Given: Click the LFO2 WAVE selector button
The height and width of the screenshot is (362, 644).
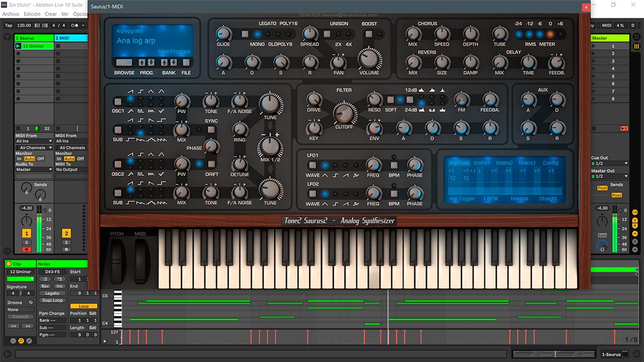Looking at the screenshot, I should point(312,194).
